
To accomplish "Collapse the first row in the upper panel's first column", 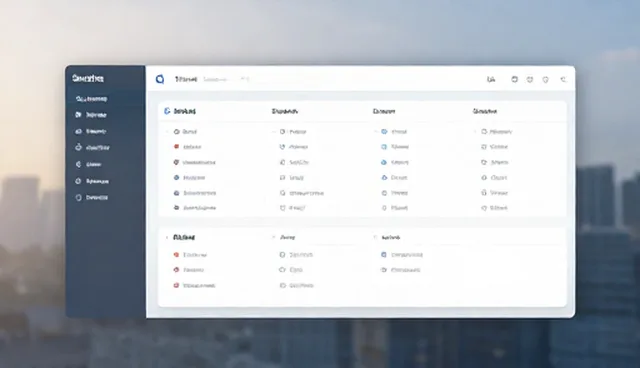I will coord(167,131).
